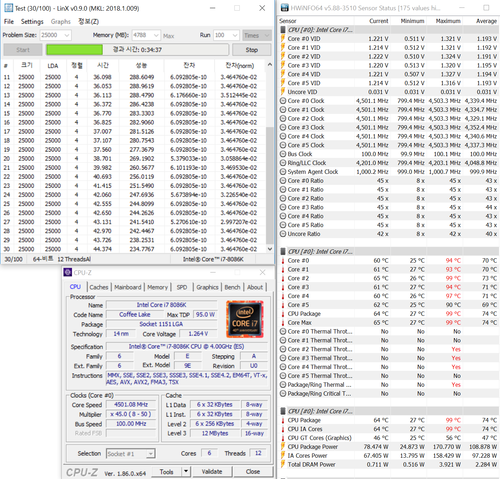Click the CPU Package Power lightning icon
Screen dimensions: 500x479
[283, 447]
